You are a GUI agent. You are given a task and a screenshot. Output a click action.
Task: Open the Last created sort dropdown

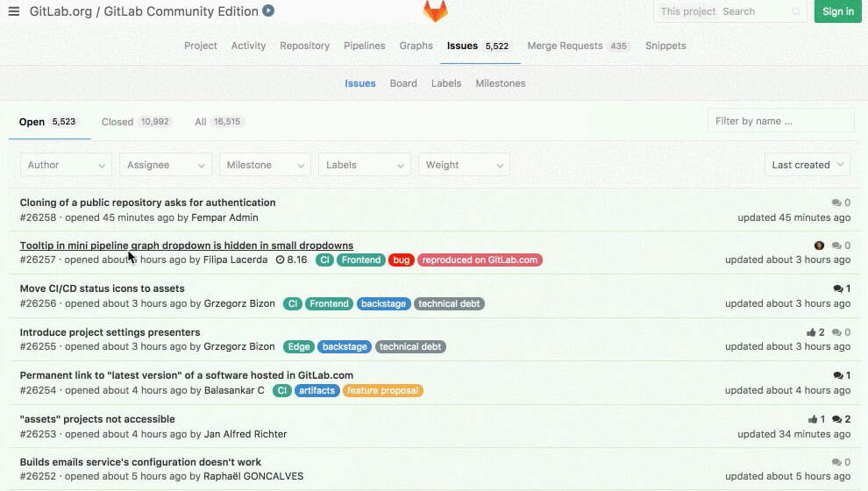tap(808, 165)
